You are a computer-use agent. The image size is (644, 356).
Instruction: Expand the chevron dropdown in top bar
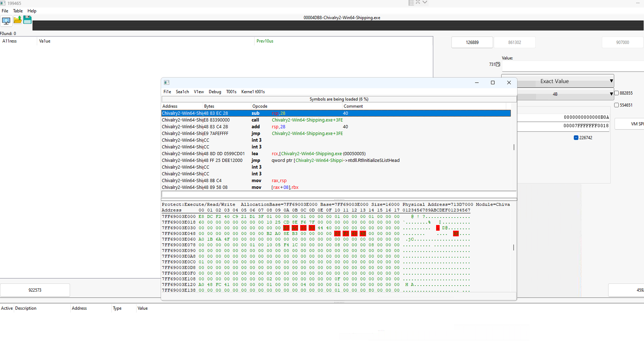point(425,2)
